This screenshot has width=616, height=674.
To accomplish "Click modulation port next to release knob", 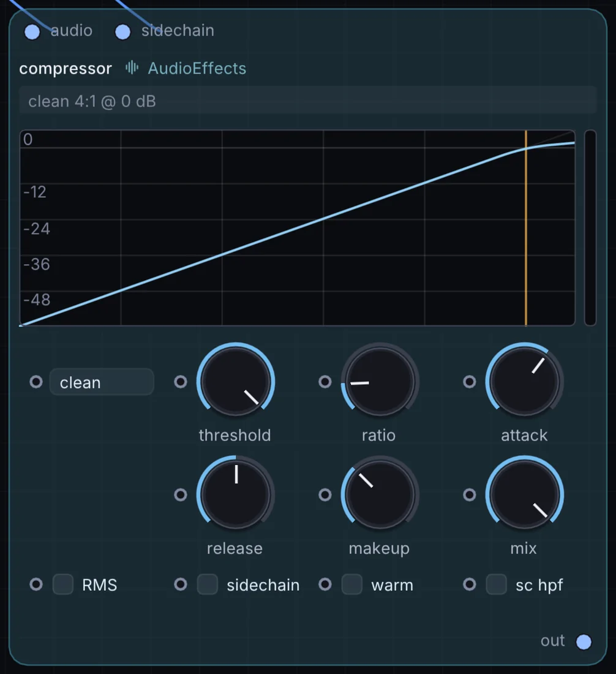I will 181,494.
